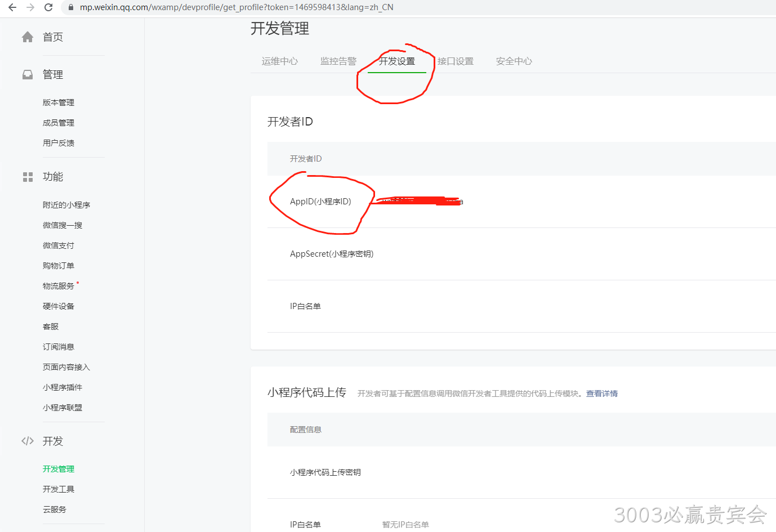Click the padlock icon in address bar
This screenshot has height=532, width=776.
(x=71, y=7)
